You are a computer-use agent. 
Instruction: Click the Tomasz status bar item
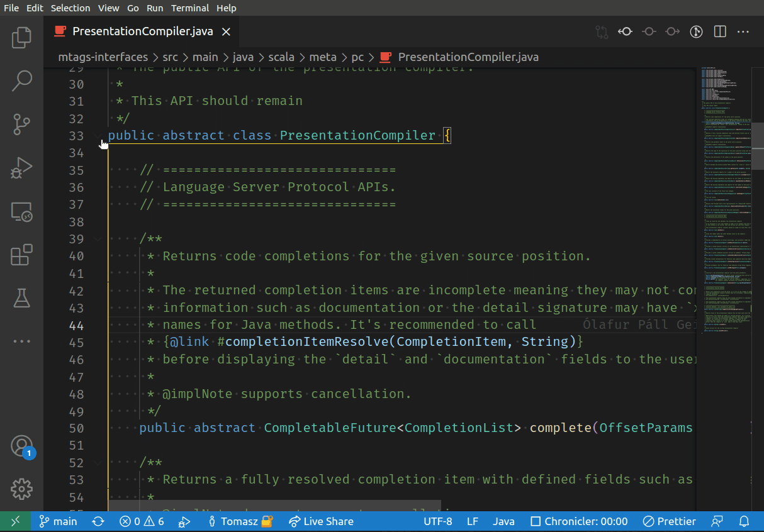(x=239, y=521)
